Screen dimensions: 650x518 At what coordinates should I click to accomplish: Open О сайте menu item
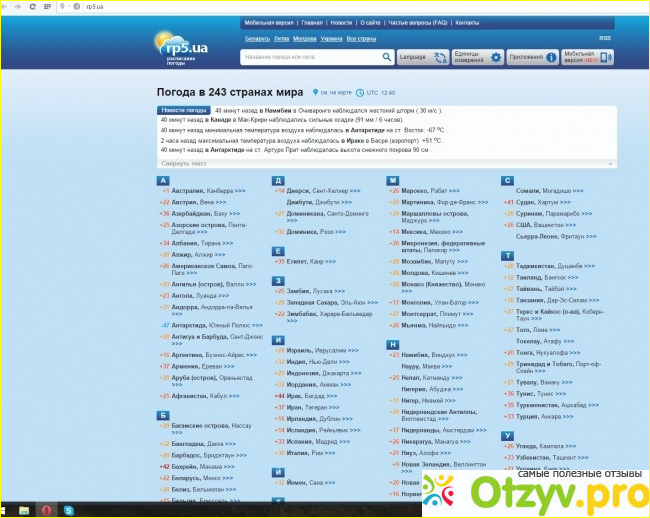point(370,23)
